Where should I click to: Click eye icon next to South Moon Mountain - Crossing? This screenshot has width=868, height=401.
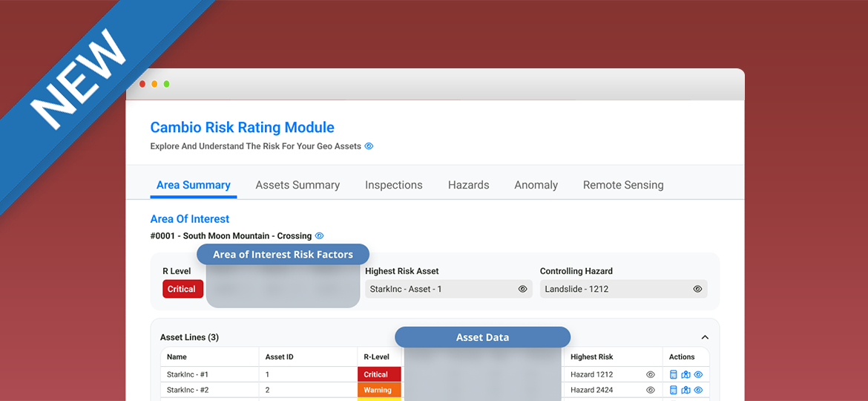[x=320, y=236]
